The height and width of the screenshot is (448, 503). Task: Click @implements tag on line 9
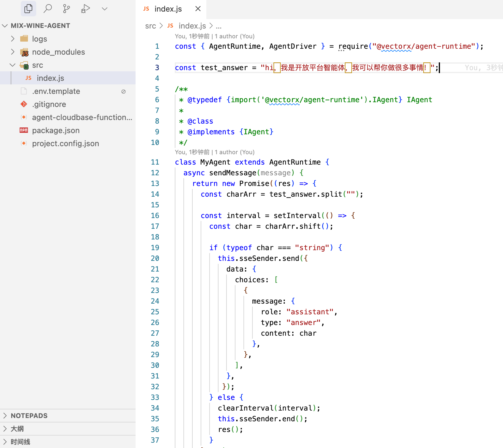pyautogui.click(x=211, y=132)
